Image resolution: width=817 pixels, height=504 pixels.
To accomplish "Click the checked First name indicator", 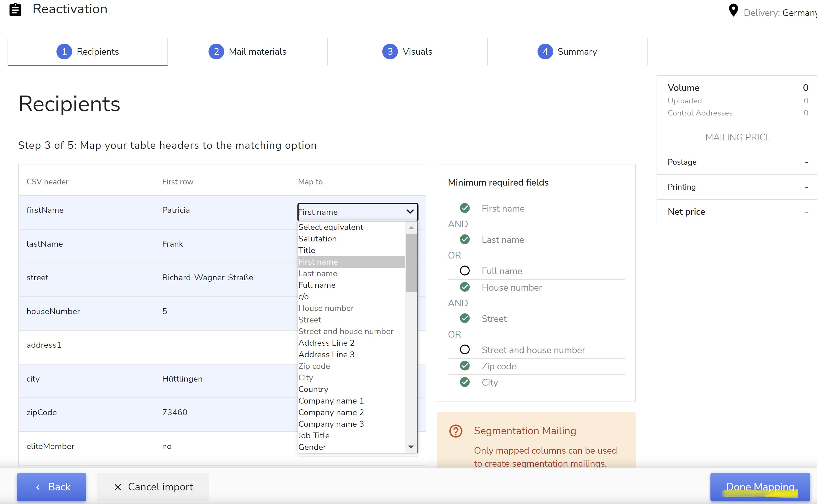I will point(465,208).
